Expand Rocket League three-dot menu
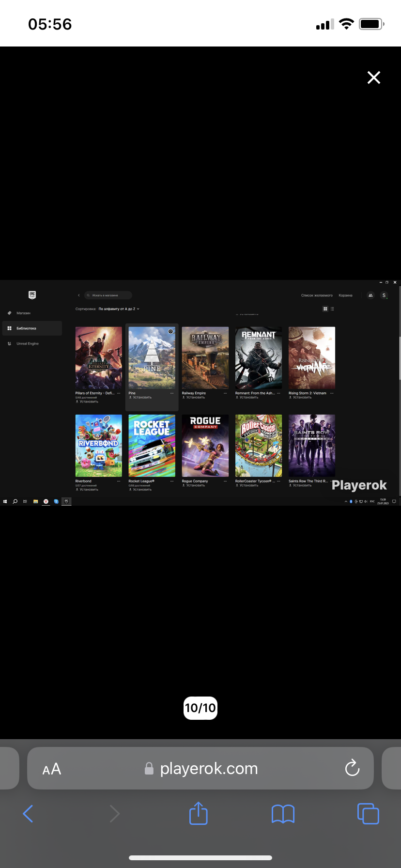Screen dimensions: 401x868 click(x=172, y=481)
